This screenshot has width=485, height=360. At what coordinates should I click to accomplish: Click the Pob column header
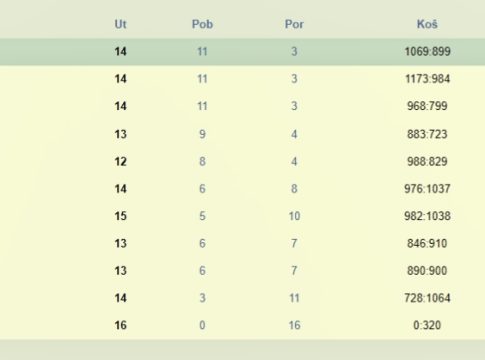click(x=202, y=24)
